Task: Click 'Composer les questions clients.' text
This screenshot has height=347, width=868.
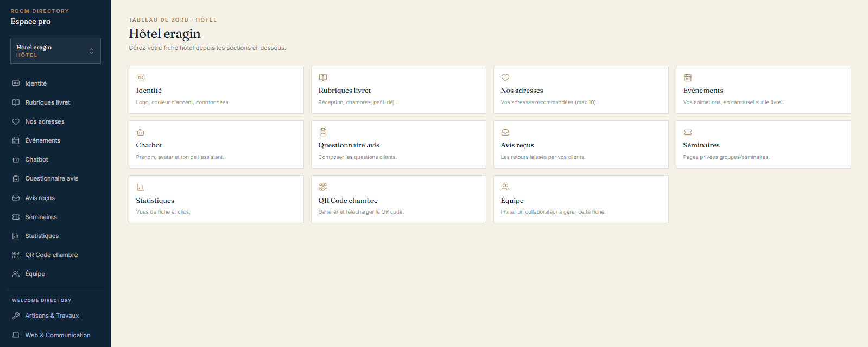Action: click(x=358, y=157)
